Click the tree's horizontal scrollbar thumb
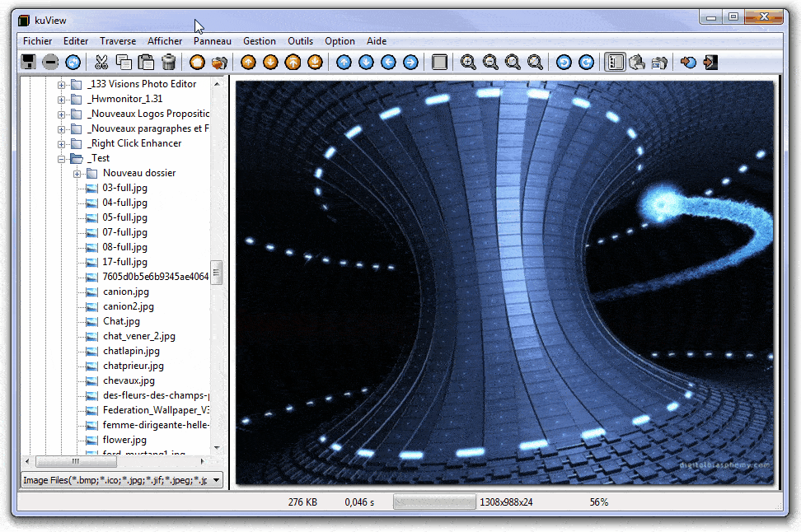Screen dimensions: 801x532 [76, 461]
